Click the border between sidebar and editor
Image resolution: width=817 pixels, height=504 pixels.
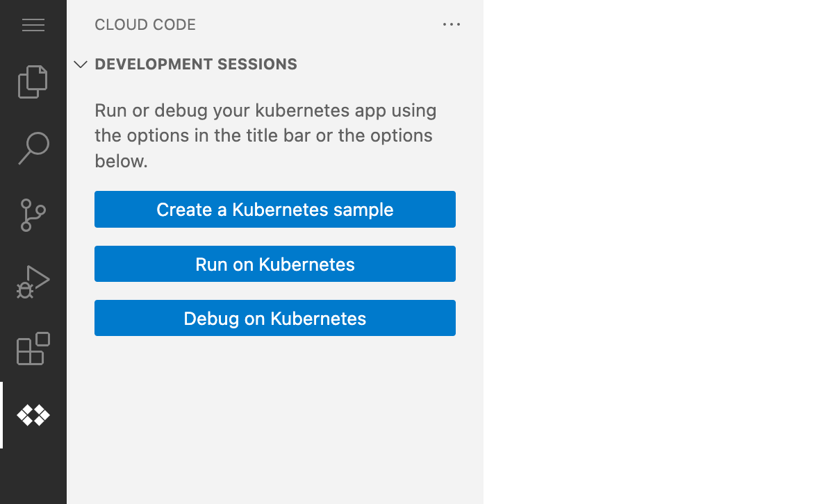(484, 252)
